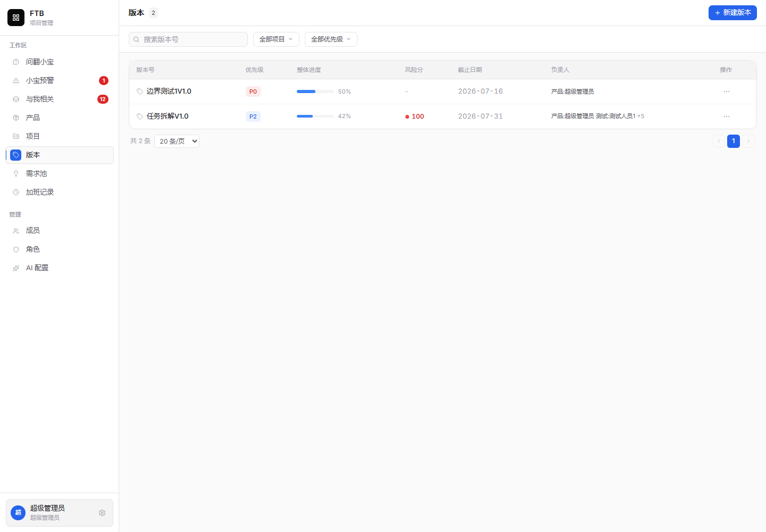Open 加班记录 in the sidebar
Image resolution: width=766 pixels, height=532 pixels.
tap(60, 193)
